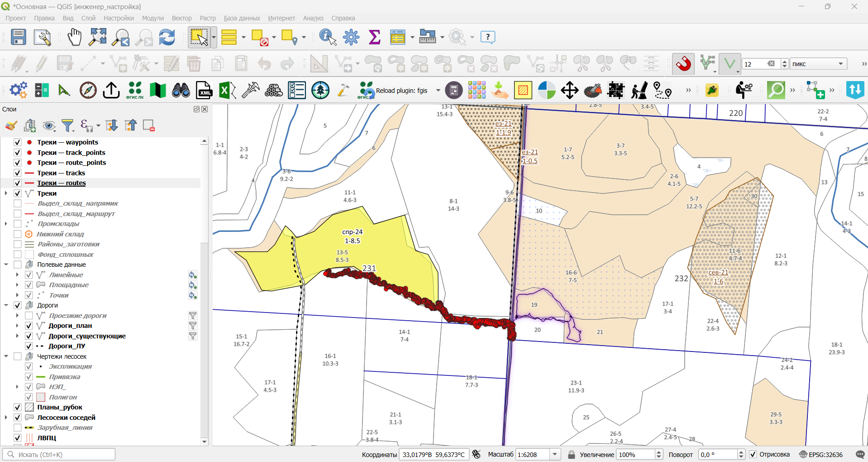
Task: Toggle the Отрисовка render checkbox
Action: point(753,454)
